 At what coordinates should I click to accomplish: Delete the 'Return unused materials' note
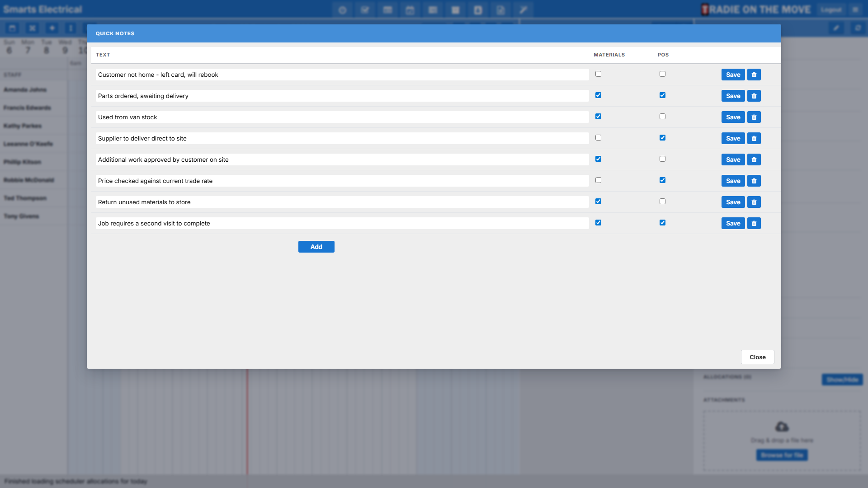point(754,202)
